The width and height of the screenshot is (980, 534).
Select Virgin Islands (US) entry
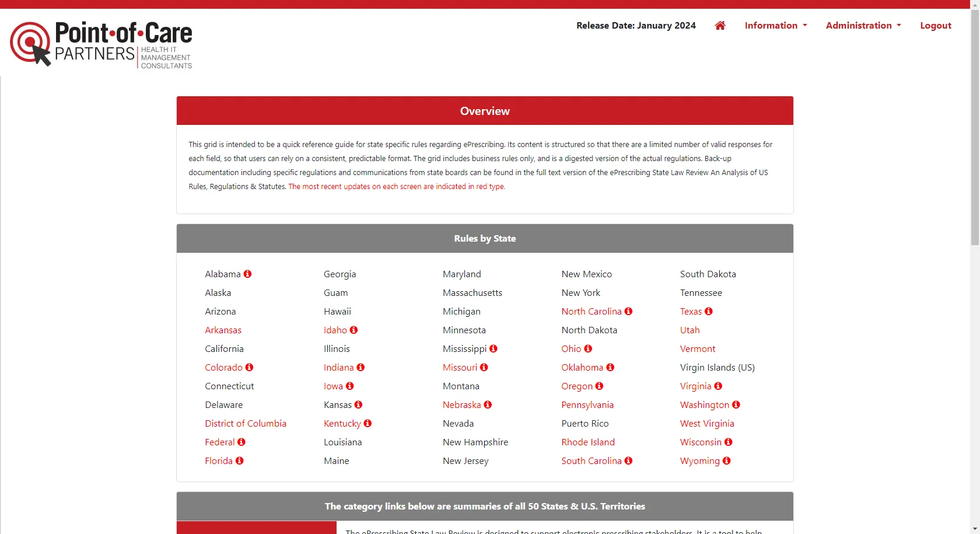point(717,367)
